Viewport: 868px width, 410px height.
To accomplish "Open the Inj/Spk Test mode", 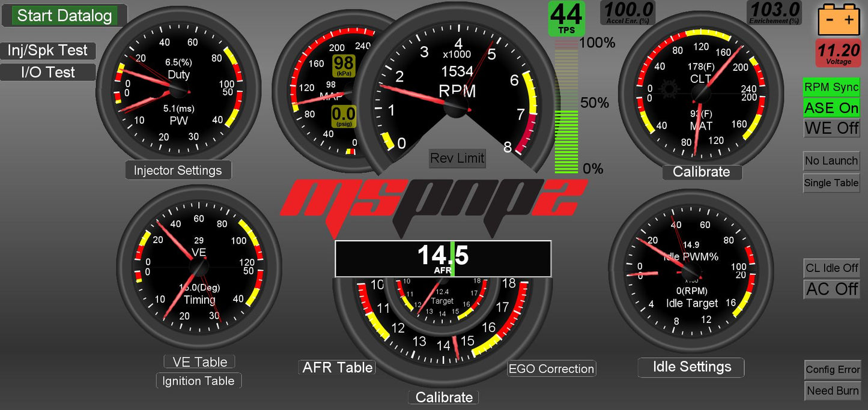I will pyautogui.click(x=47, y=50).
